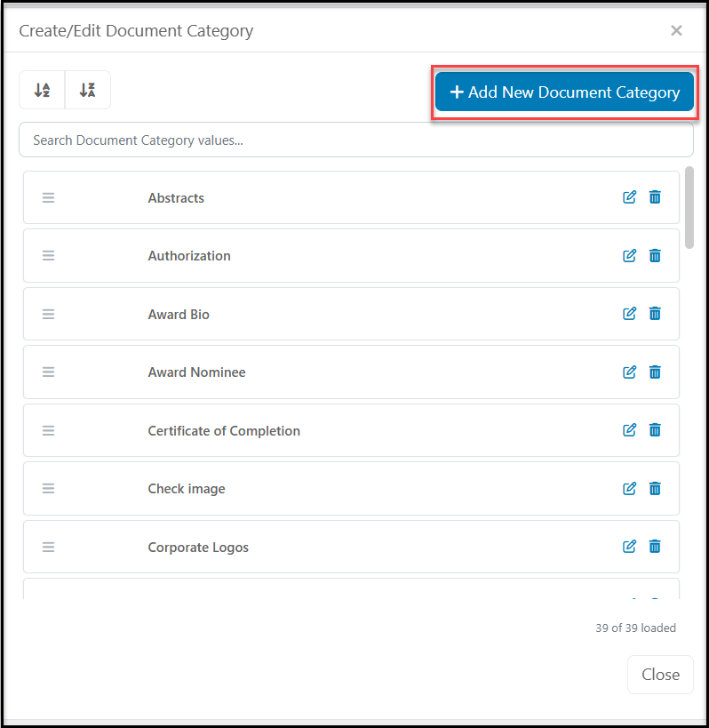Delete the Award Nominee category
Screen dimensions: 709x728
click(x=655, y=372)
